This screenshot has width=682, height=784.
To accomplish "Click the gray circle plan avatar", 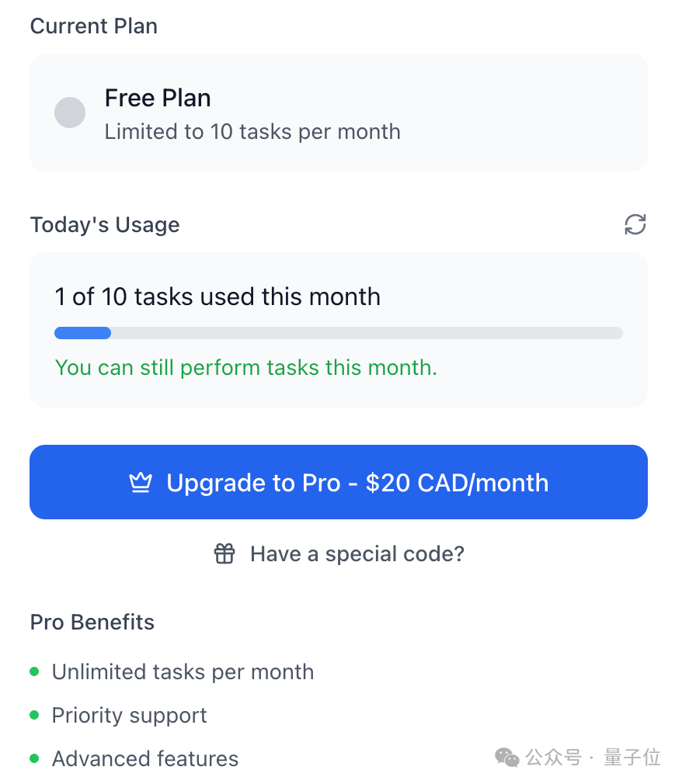I will pyautogui.click(x=70, y=113).
